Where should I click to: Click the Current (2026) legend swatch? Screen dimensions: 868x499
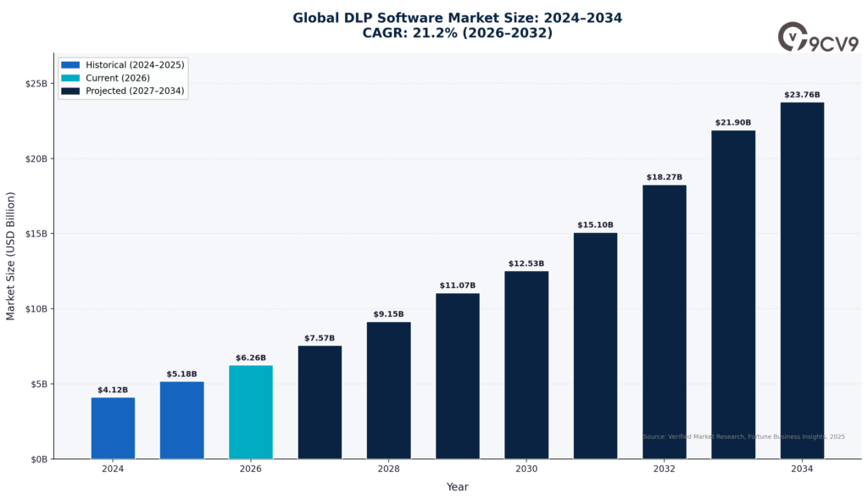click(71, 78)
